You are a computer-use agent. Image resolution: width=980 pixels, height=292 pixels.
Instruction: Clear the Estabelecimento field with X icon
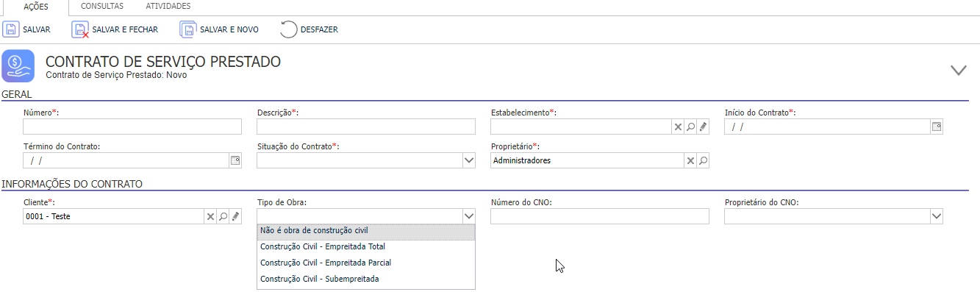pyautogui.click(x=678, y=127)
